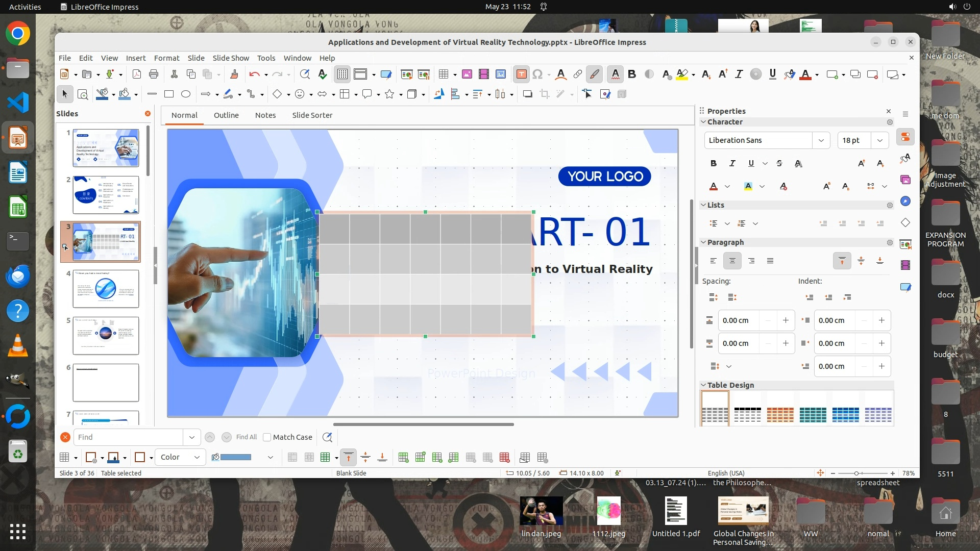Open the Liberation Sans font dropdown
This screenshot has width=980, height=551.
[x=821, y=140]
